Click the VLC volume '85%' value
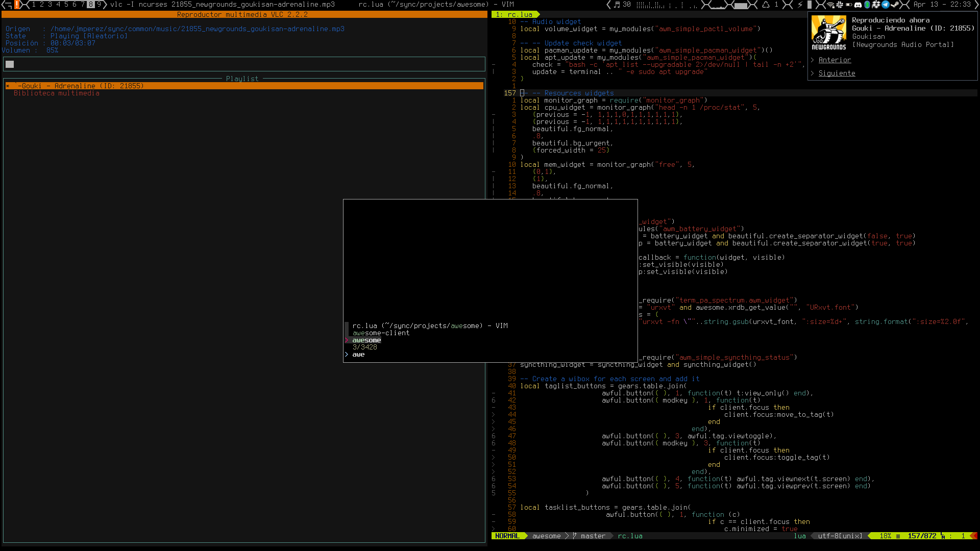 tap(52, 51)
